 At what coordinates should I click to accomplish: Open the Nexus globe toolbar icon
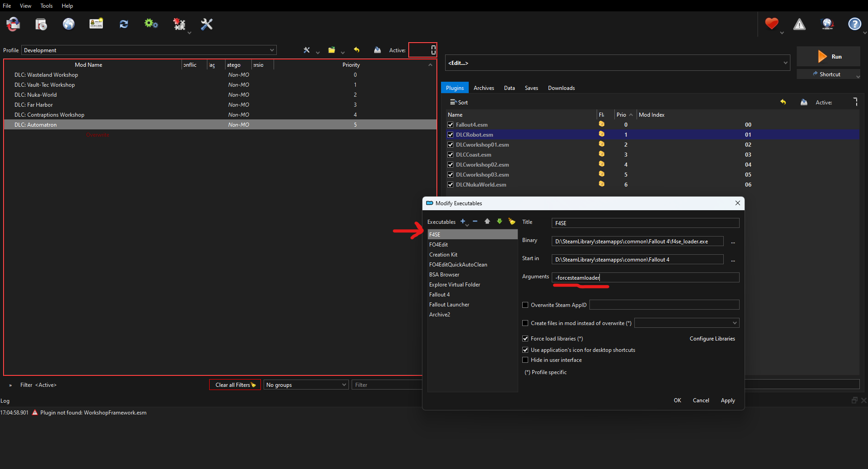tap(69, 24)
